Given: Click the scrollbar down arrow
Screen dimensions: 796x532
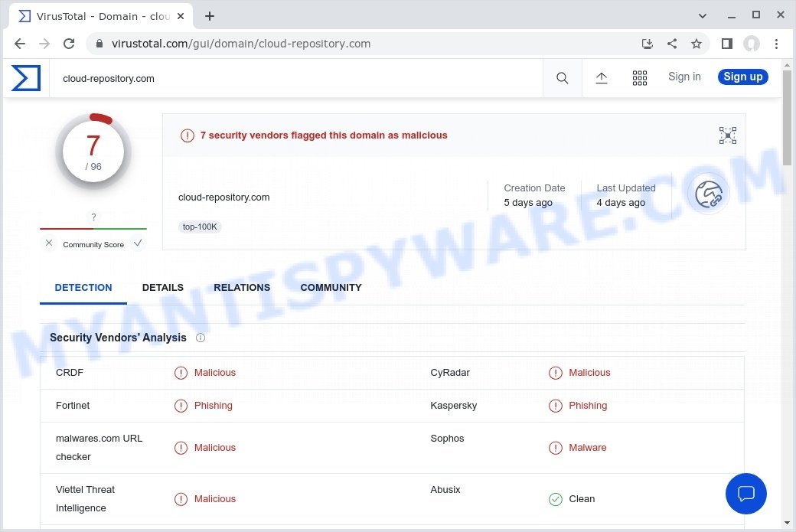Looking at the screenshot, I should pyautogui.click(x=787, y=522).
